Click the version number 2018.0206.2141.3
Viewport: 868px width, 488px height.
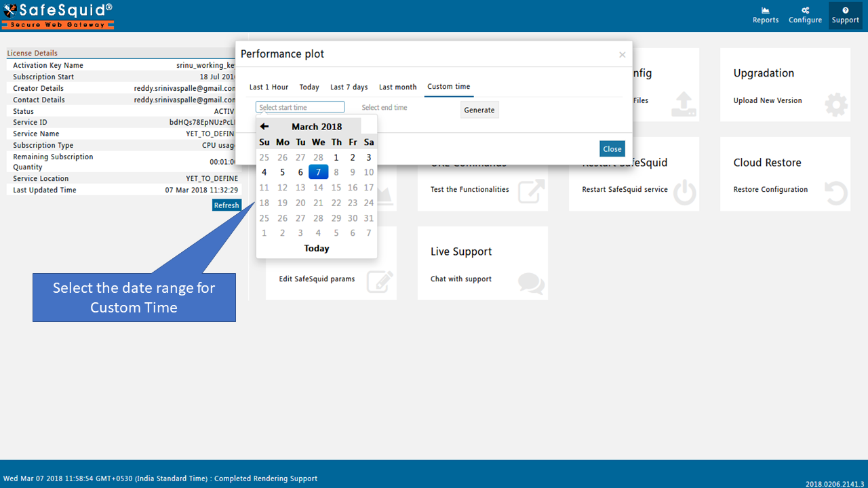click(x=835, y=484)
